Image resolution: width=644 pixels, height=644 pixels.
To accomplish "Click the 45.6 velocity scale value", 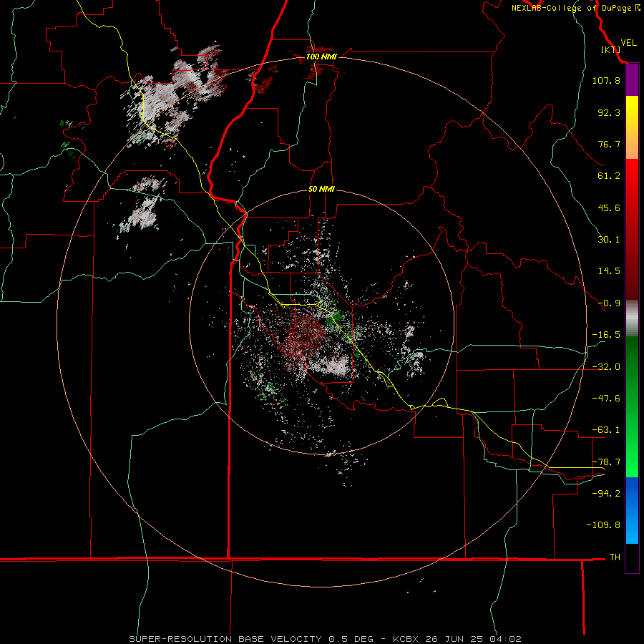I will pos(609,208).
